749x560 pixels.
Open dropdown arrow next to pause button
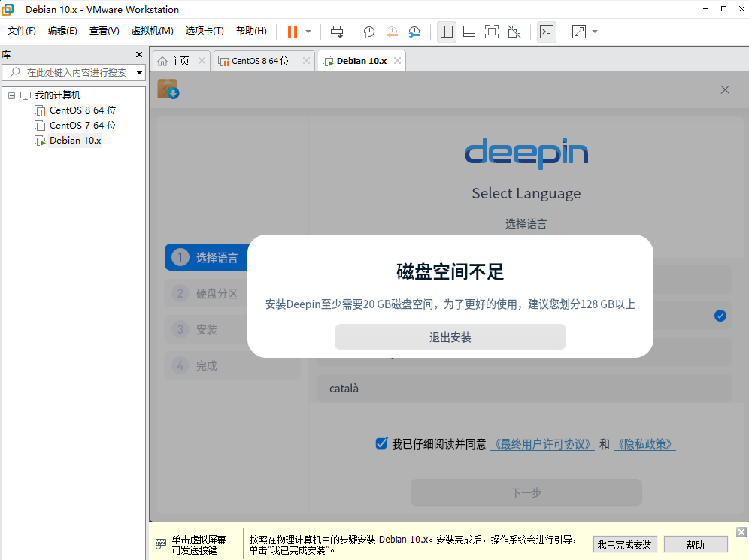[x=308, y=32]
